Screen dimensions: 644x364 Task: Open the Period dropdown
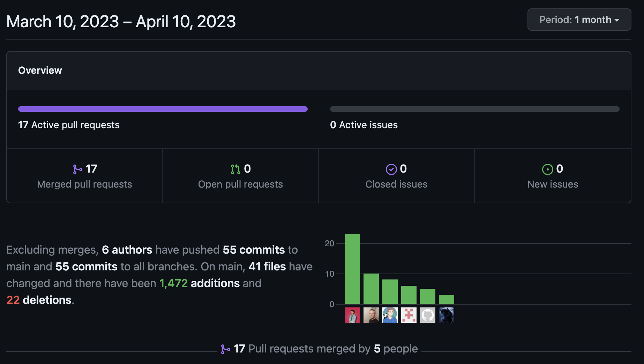(579, 20)
